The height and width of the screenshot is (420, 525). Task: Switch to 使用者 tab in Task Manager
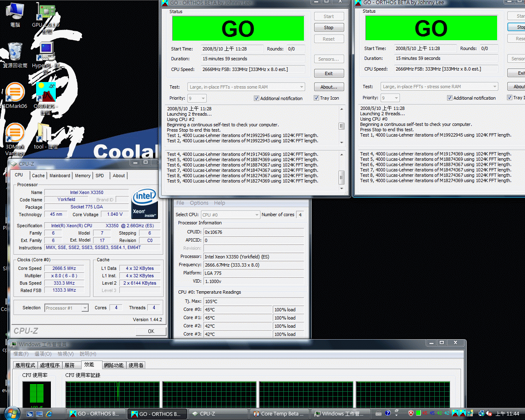pos(136,365)
